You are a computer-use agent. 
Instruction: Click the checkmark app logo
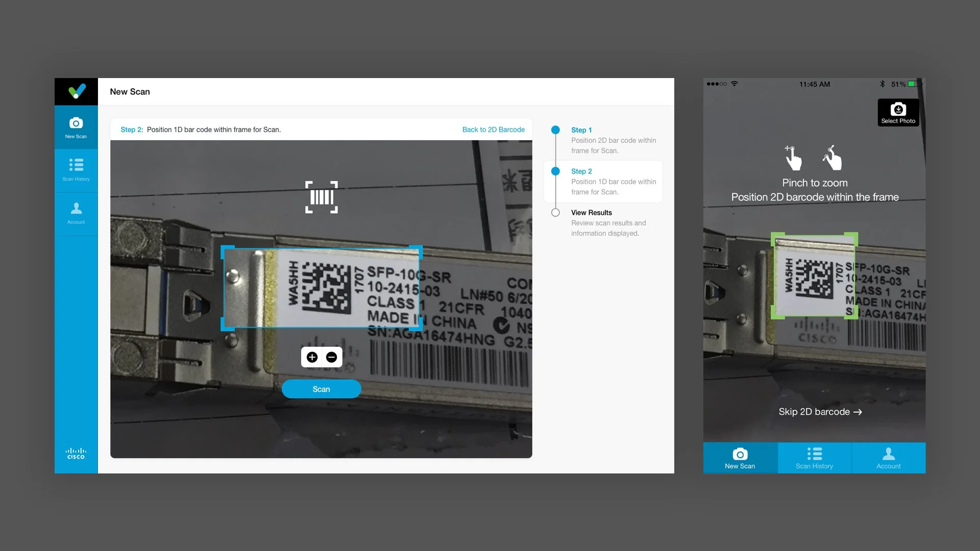[x=77, y=92]
